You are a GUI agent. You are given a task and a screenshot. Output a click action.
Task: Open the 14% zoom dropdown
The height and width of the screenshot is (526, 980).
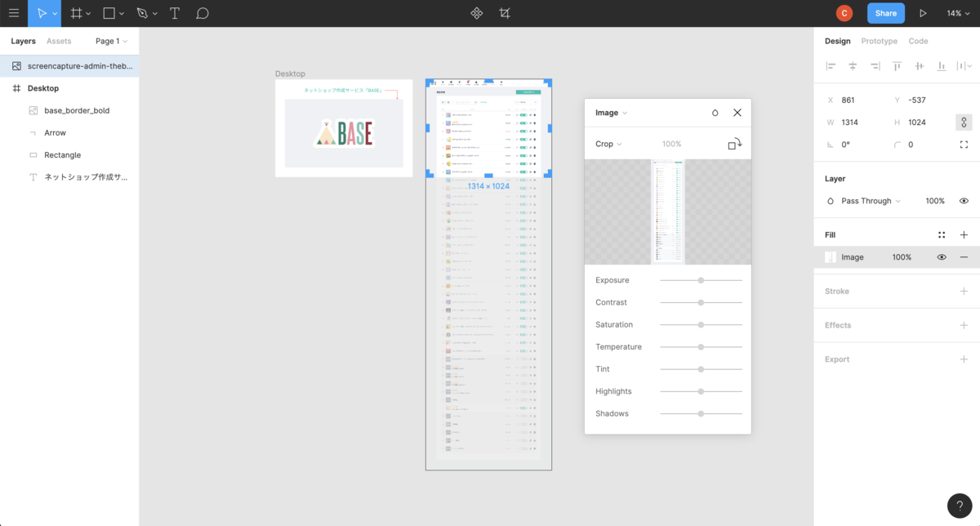(x=959, y=13)
